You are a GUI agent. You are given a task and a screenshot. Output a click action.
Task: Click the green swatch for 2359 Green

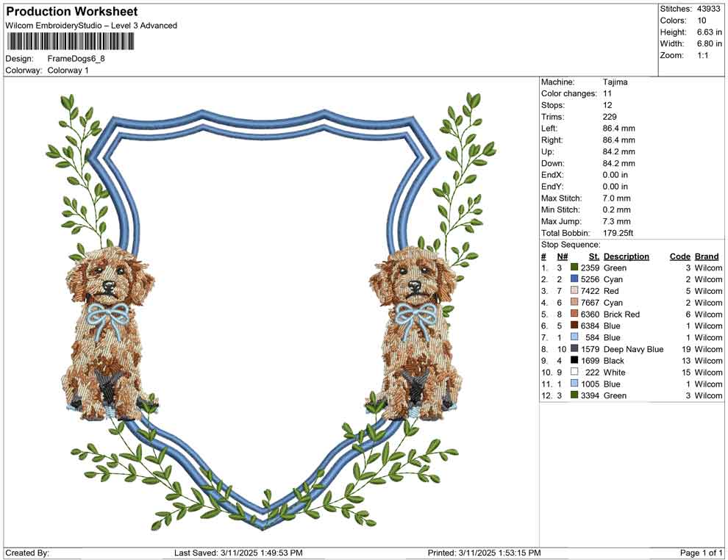point(574,268)
